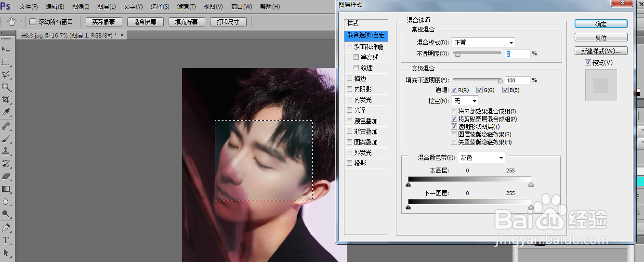
Task: Select the Dodge tool
Action: (x=6, y=214)
